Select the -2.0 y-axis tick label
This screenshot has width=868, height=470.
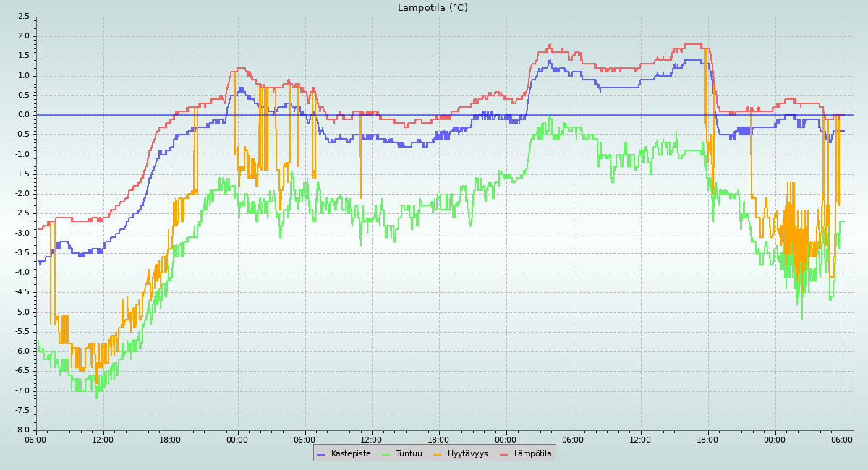point(22,194)
